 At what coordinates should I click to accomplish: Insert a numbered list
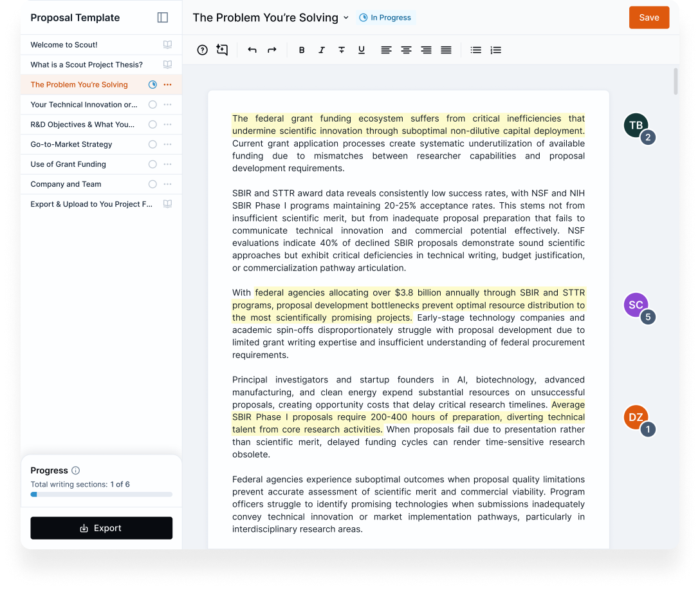[x=495, y=50]
